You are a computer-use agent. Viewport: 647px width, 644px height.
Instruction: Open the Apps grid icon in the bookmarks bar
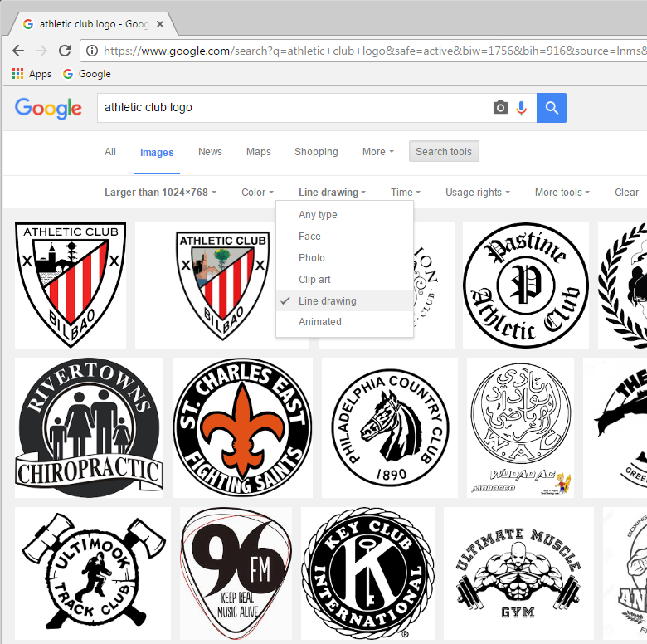coord(17,74)
